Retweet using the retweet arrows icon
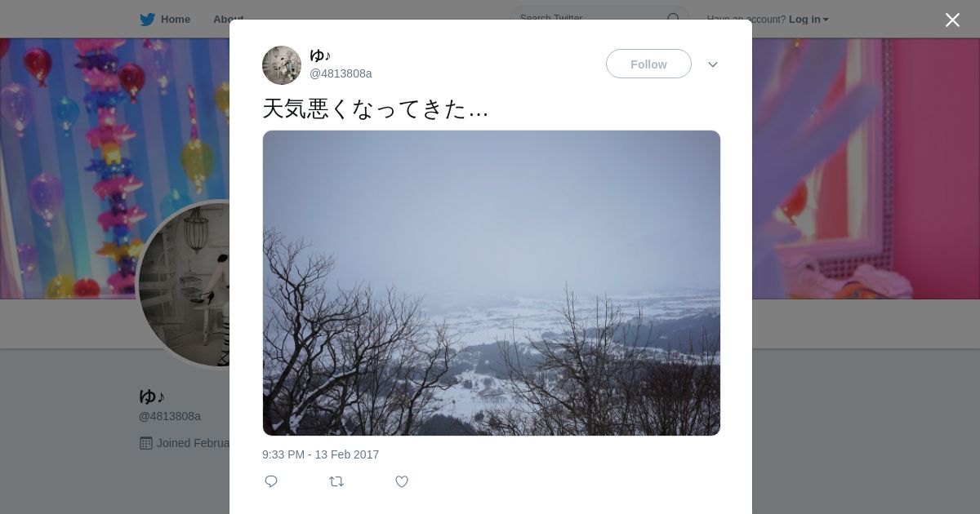980x514 pixels. click(336, 481)
